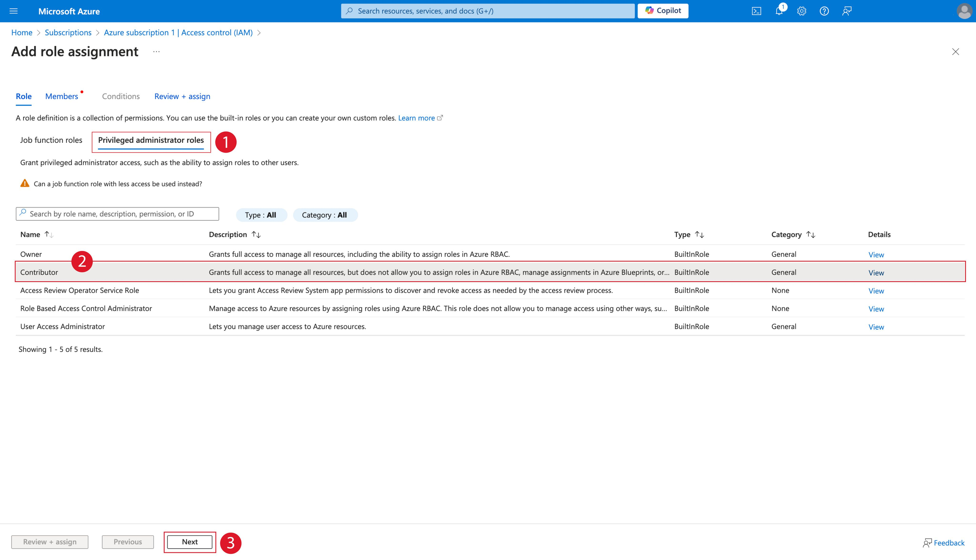This screenshot has width=976, height=560.
Task: Open the Category : All filter
Action: (x=325, y=215)
